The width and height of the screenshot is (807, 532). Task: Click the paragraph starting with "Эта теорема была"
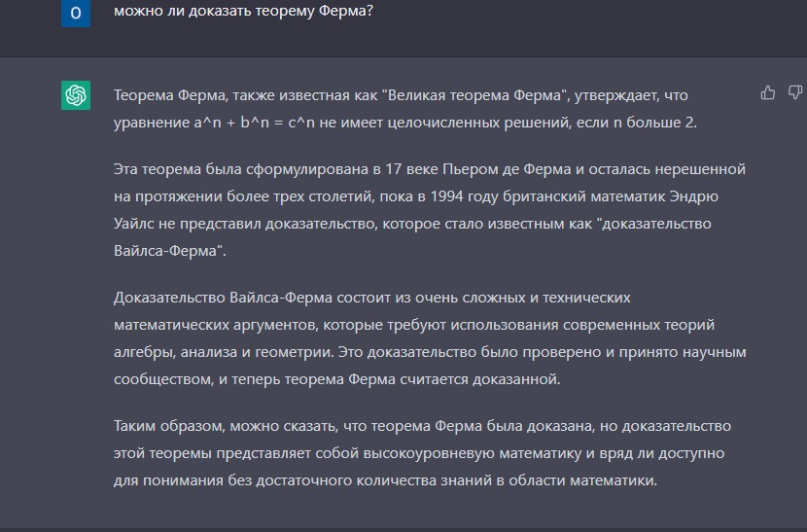(x=428, y=210)
